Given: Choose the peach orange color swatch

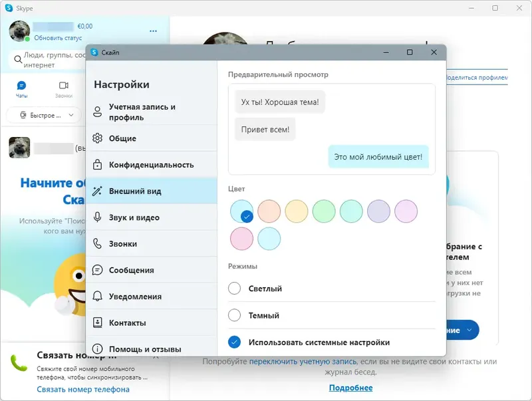Looking at the screenshot, I should click(x=269, y=211).
